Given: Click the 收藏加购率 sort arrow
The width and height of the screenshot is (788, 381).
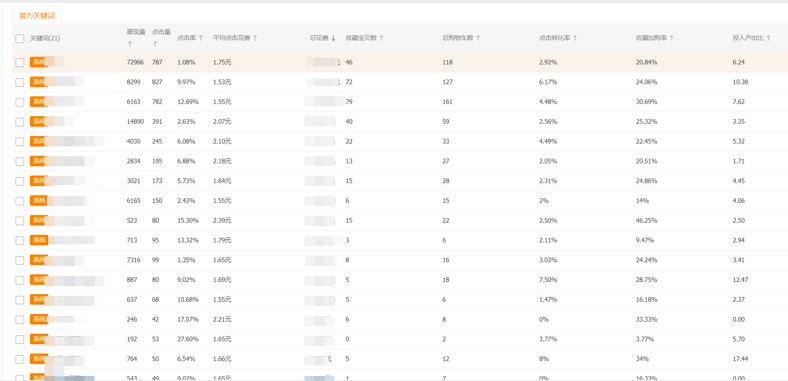Looking at the screenshot, I should pos(671,38).
